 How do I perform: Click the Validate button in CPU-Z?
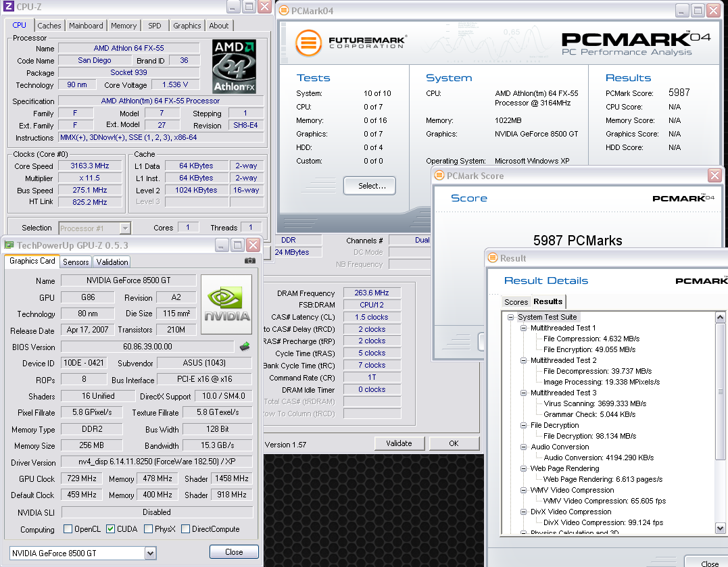[x=399, y=443]
